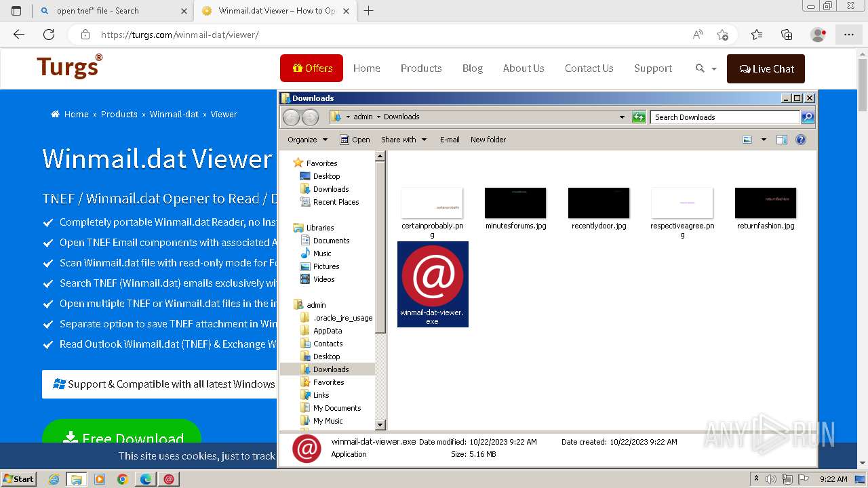
Task: Show hidden tray icons arrow
Action: click(x=757, y=479)
